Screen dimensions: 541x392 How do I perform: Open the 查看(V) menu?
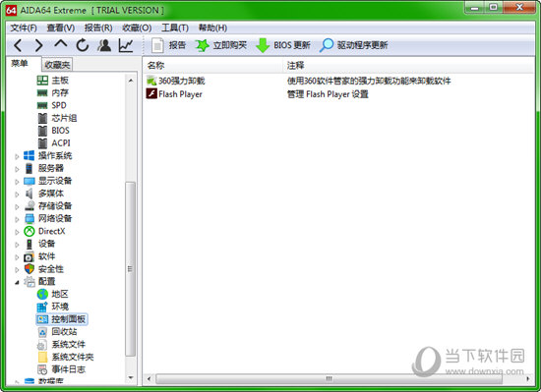click(x=61, y=28)
